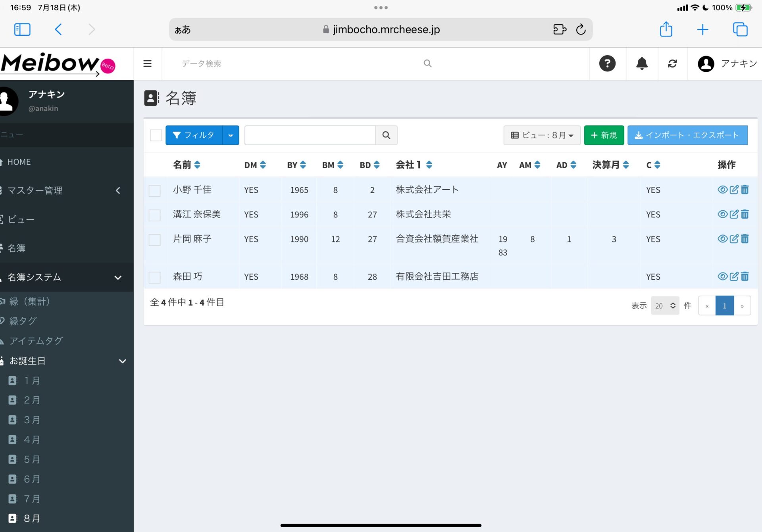Viewport: 762px width, 532px height.
Task: Delete the 溝江 奈保美 record
Action: pyautogui.click(x=745, y=214)
